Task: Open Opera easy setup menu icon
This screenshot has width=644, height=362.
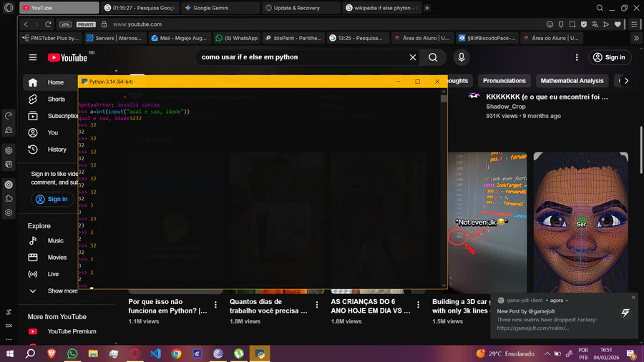Action: coord(635,24)
